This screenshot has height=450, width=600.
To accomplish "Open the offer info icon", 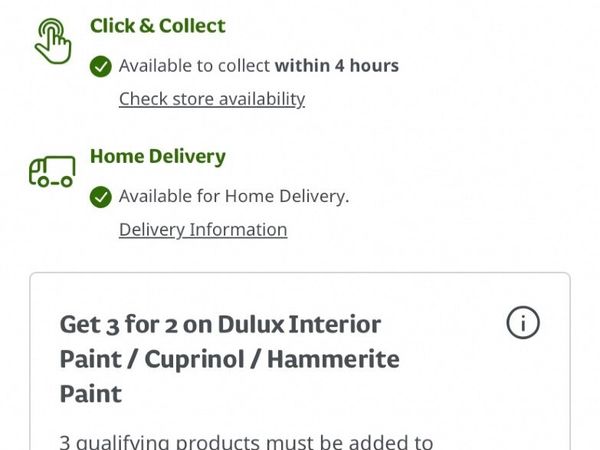I will (x=523, y=322).
